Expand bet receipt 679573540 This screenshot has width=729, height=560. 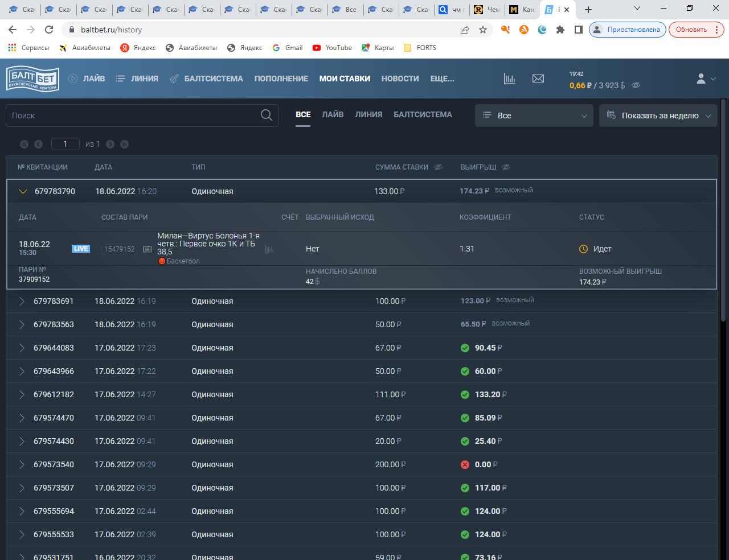22,464
